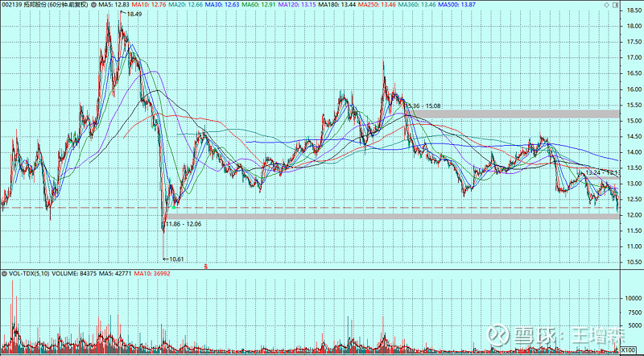
Task: Click the red marker below 10.61 low
Action: click(x=206, y=265)
